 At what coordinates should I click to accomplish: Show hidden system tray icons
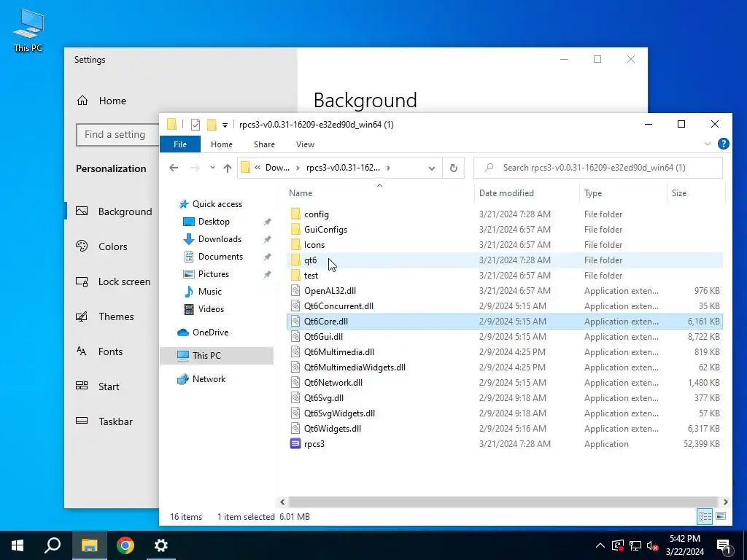[600, 545]
